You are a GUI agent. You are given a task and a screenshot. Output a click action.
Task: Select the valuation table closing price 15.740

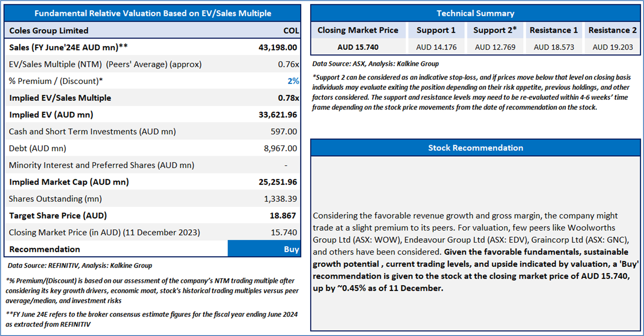coord(284,232)
